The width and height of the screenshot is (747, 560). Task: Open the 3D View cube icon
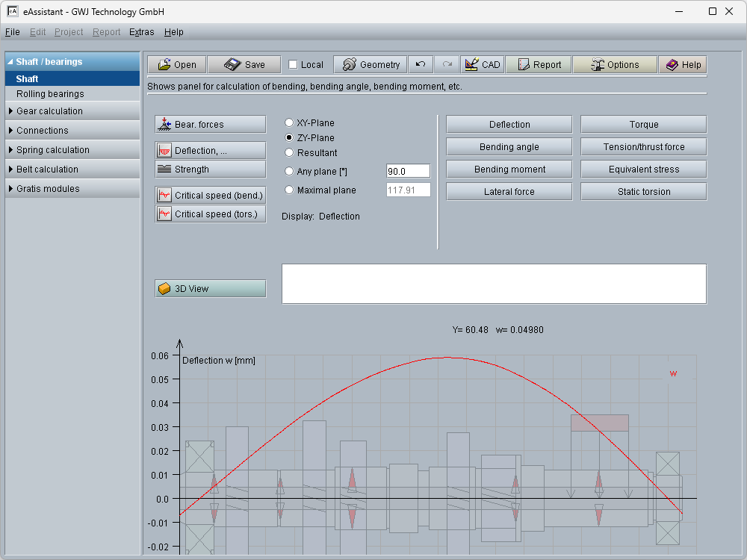[165, 289]
